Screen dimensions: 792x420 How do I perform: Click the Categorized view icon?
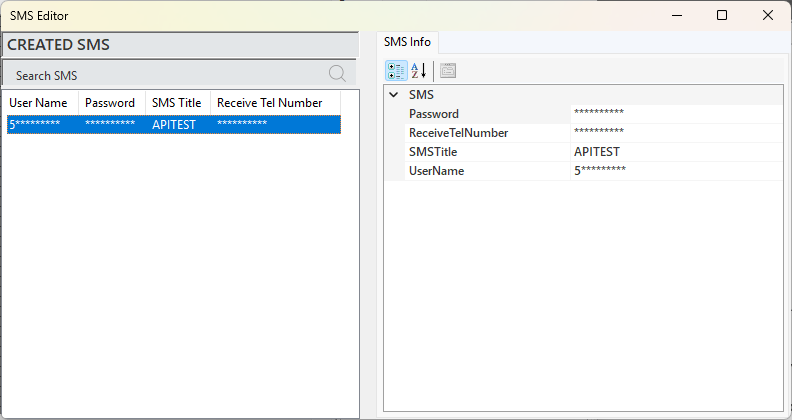tap(396, 71)
